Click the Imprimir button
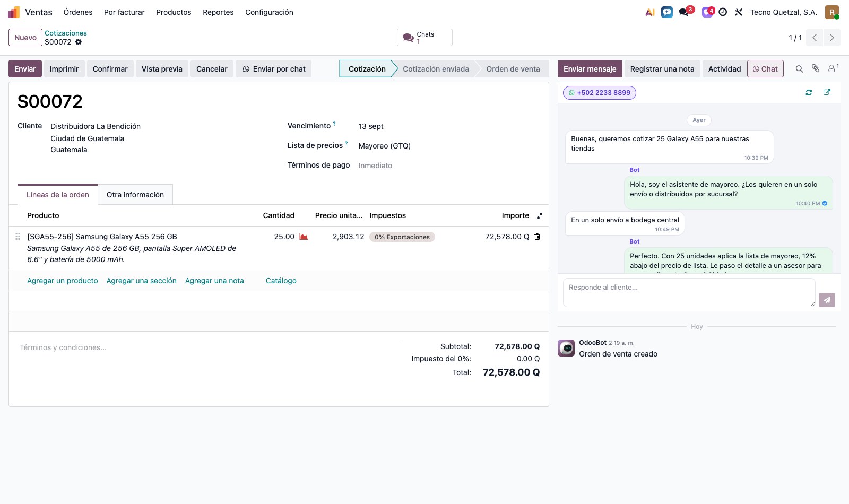Screen dimensions: 849x504 point(64,69)
